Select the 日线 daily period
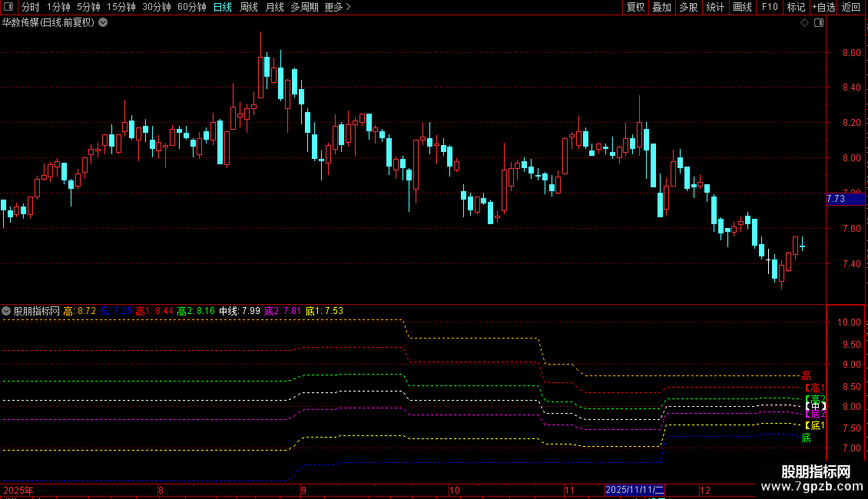Viewport: 868px width, 499px height. (223, 7)
